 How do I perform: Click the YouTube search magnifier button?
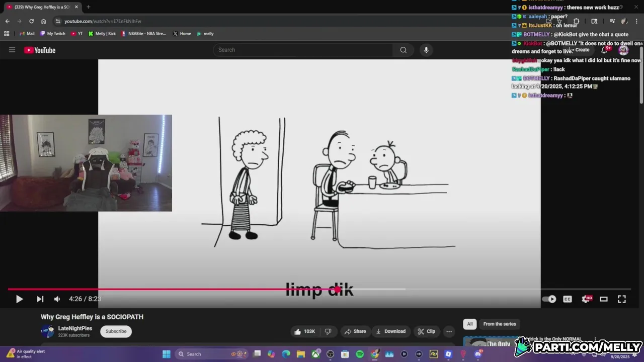point(403,50)
